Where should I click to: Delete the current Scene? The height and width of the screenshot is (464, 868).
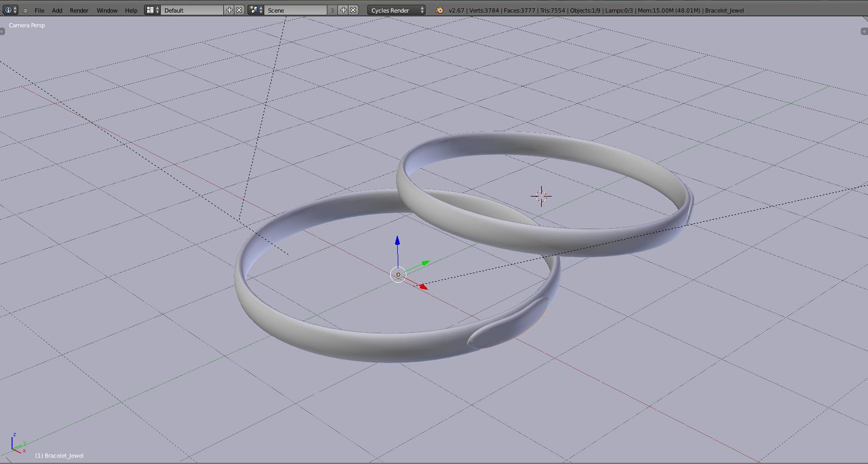point(353,10)
